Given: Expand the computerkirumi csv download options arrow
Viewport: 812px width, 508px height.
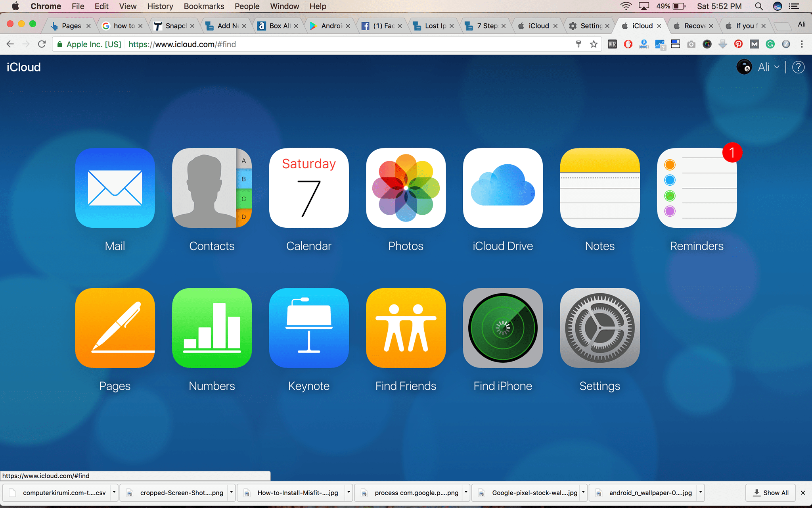Looking at the screenshot, I should 114,492.
